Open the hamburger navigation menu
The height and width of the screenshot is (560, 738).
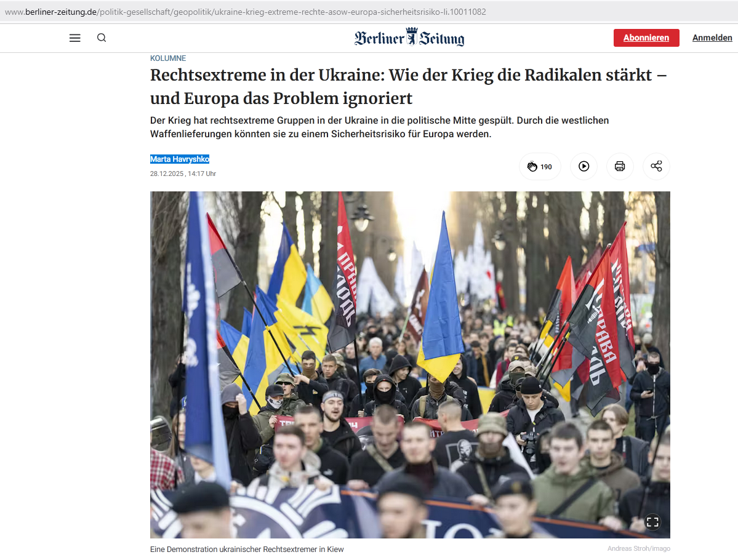tap(75, 38)
